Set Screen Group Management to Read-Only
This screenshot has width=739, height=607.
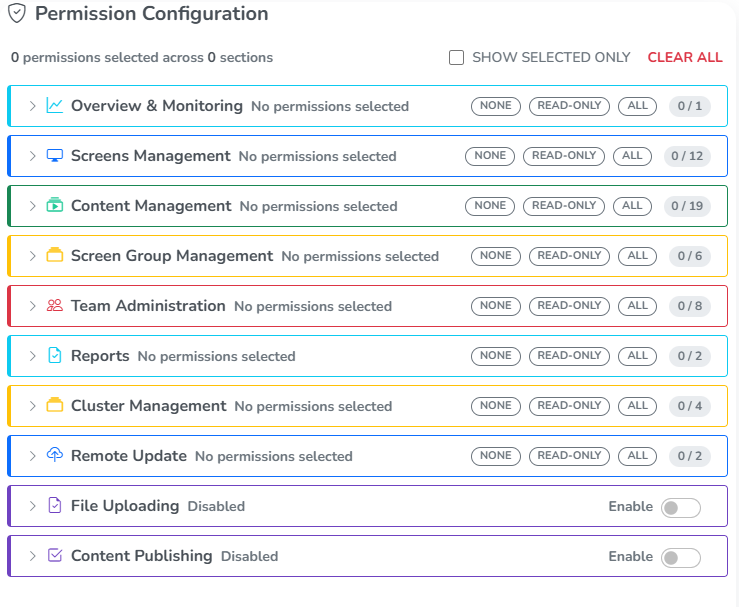[x=569, y=256]
